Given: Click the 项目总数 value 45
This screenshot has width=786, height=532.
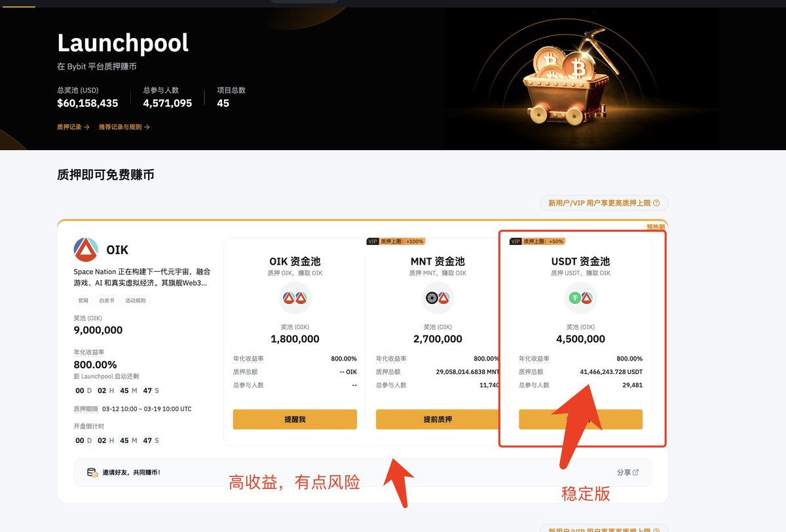Looking at the screenshot, I should click(223, 103).
